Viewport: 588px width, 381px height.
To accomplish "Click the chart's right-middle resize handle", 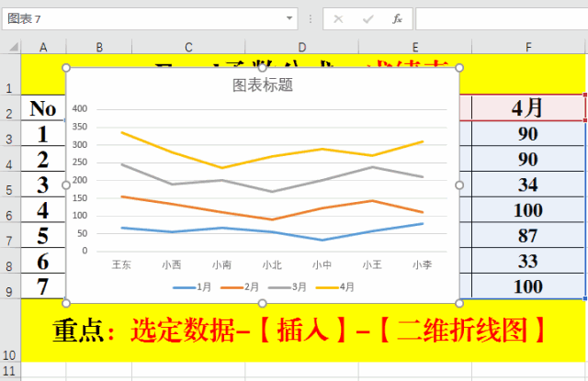I will point(459,185).
